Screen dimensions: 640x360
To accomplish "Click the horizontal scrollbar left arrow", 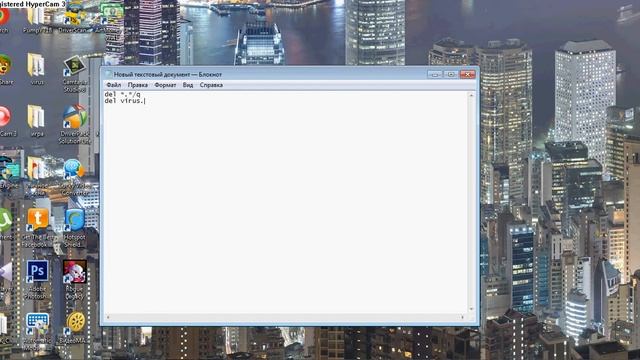I will [x=108, y=317].
